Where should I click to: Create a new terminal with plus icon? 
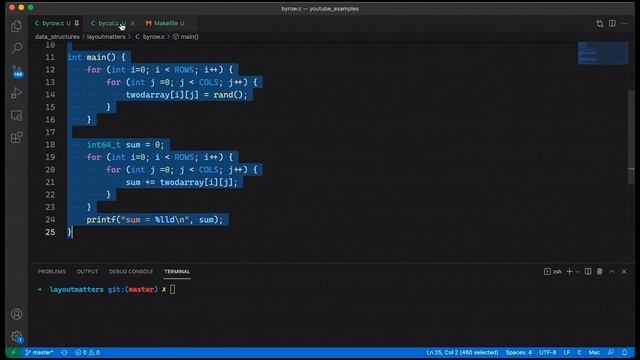coord(569,271)
